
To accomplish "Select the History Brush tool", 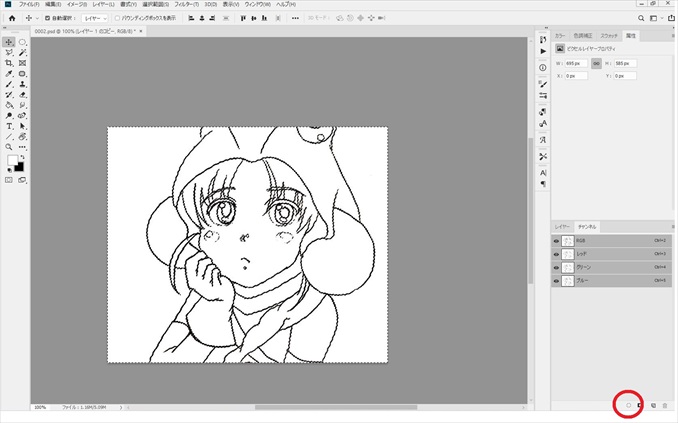I will pos(9,95).
